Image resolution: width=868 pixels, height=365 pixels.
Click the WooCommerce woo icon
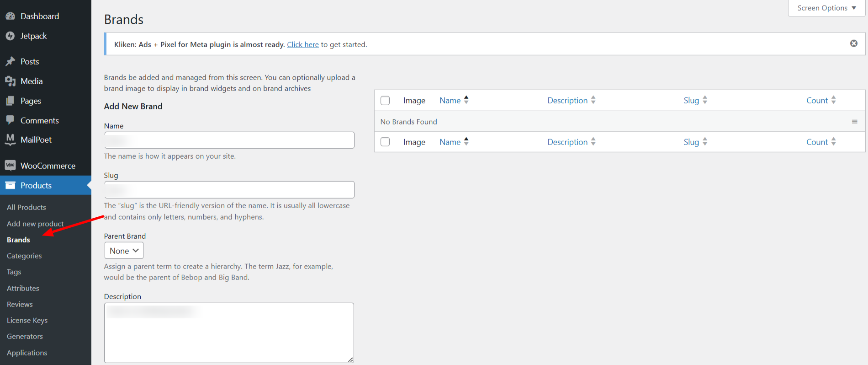point(10,166)
